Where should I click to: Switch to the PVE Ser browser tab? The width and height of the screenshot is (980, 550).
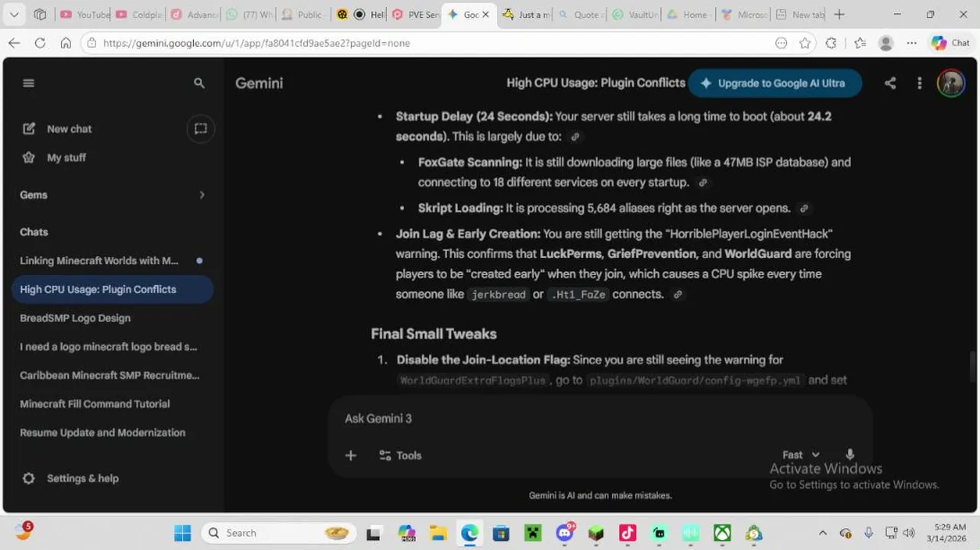[414, 15]
